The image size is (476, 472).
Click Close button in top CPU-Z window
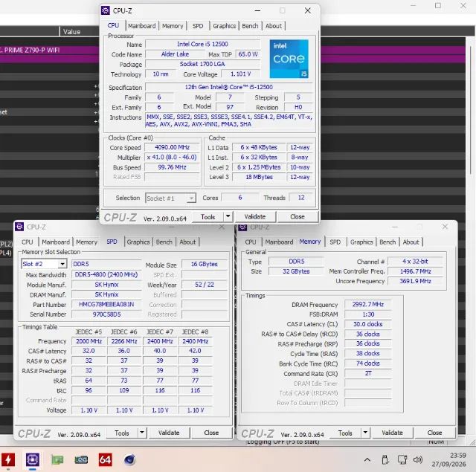click(297, 216)
